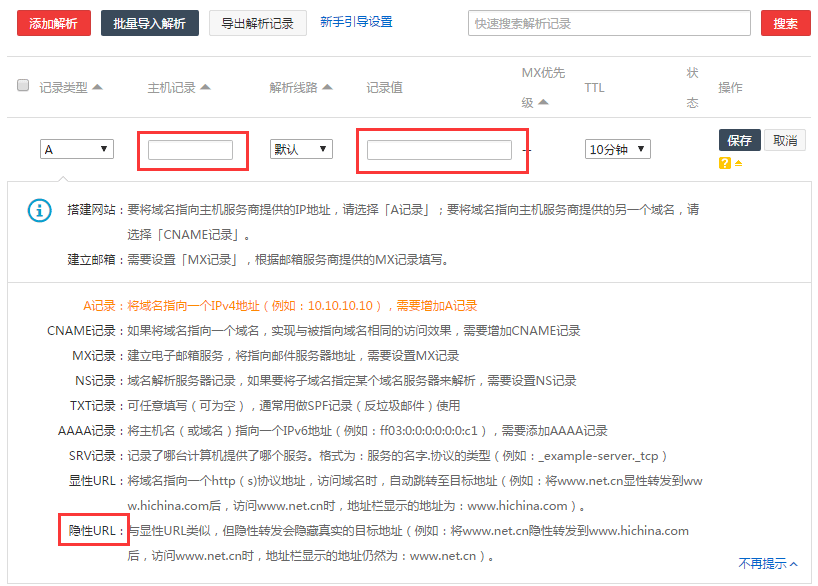818x586 pixels.
Task: Click the blue info circle icon
Action: [x=39, y=210]
